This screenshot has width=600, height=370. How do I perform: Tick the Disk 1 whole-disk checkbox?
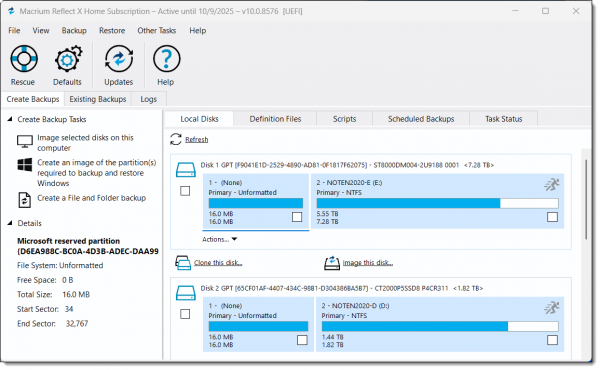185,191
